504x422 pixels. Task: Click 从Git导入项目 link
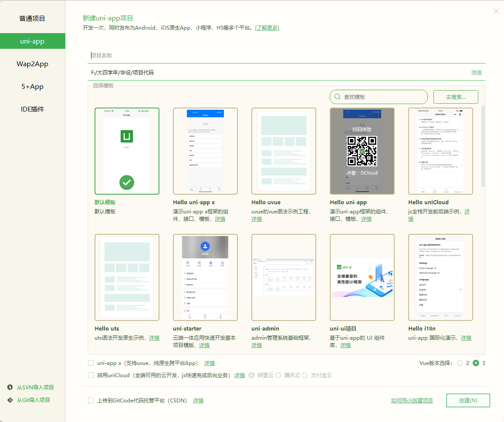pyautogui.click(x=34, y=400)
